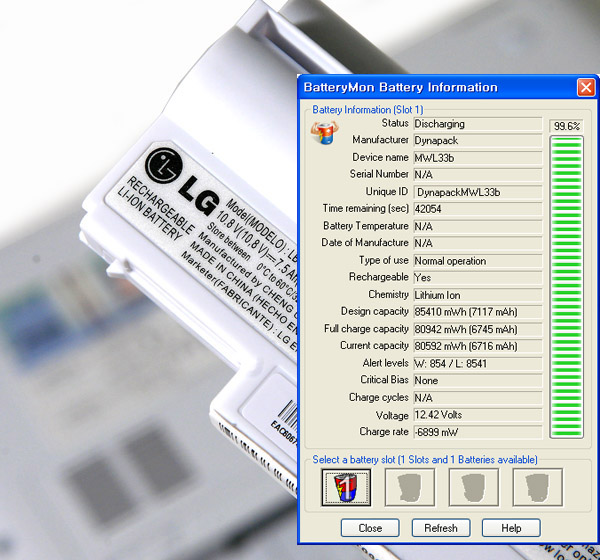
Task: Click the Battery Information (Slot 1) group heading
Action: pyautogui.click(x=368, y=110)
